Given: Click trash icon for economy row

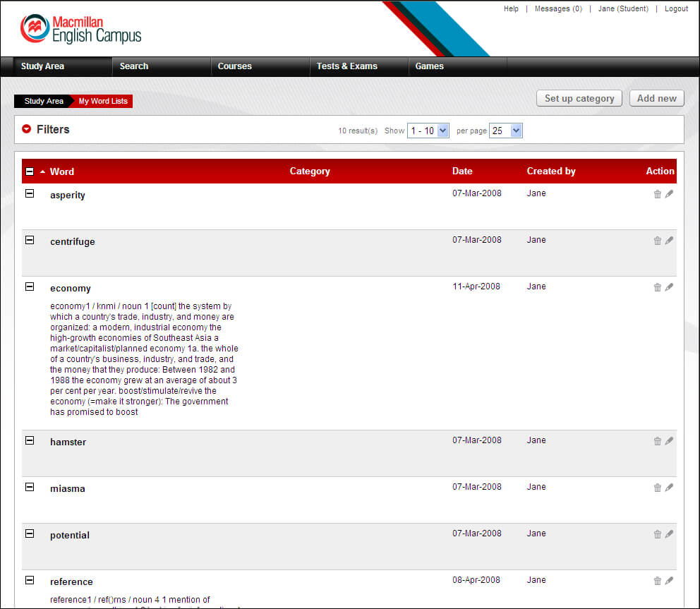Looking at the screenshot, I should pos(657,287).
